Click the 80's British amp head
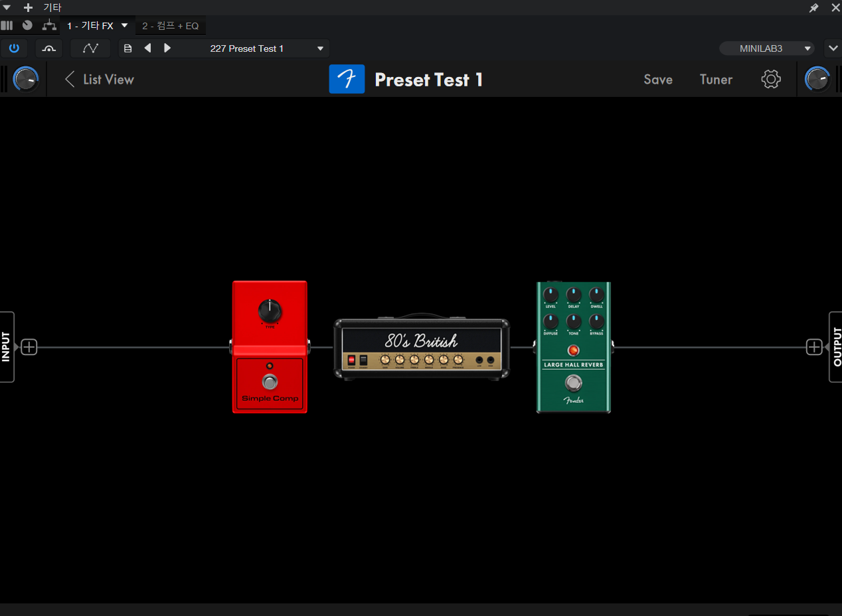842x616 pixels. click(x=422, y=348)
